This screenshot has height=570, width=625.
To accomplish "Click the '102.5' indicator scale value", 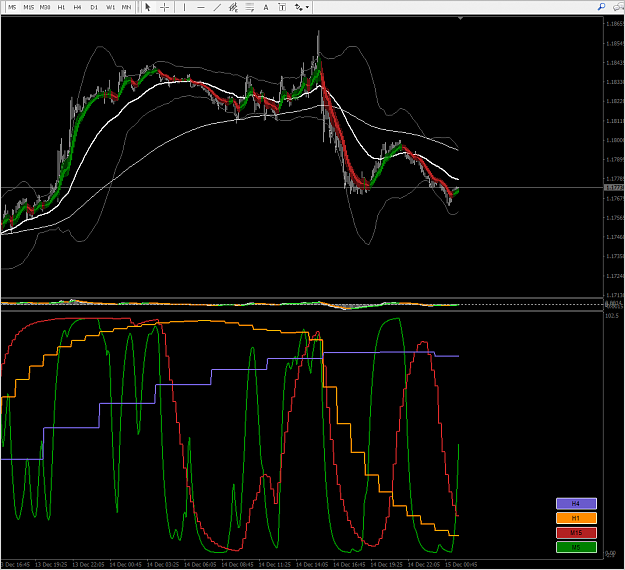I will [x=612, y=315].
